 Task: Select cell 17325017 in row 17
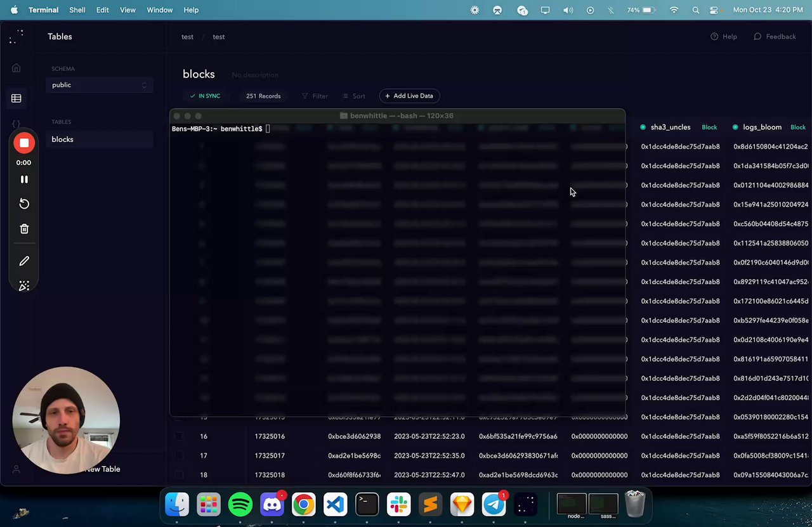[x=270, y=456]
